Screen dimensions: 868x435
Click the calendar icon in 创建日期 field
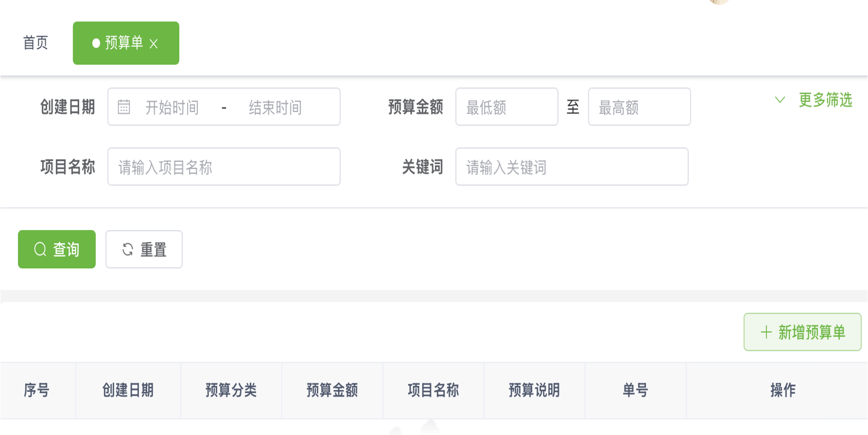click(x=123, y=107)
